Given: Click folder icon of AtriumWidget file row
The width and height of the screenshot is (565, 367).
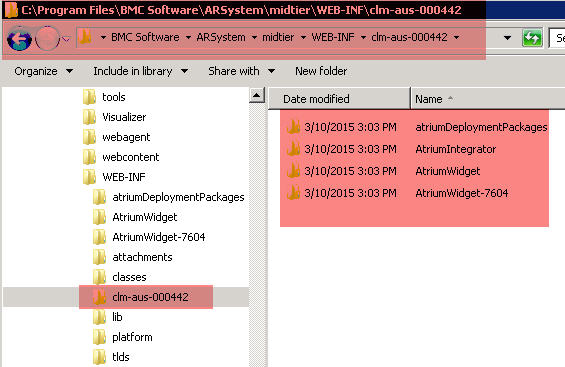Looking at the screenshot, I should (294, 171).
